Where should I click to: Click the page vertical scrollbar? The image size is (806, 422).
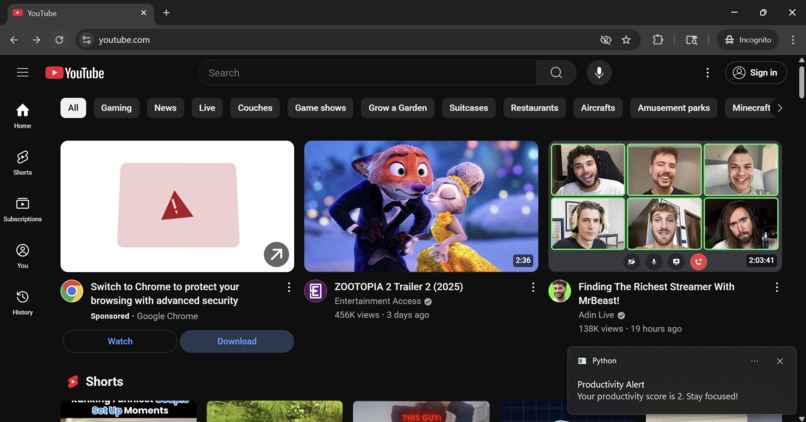[x=801, y=82]
